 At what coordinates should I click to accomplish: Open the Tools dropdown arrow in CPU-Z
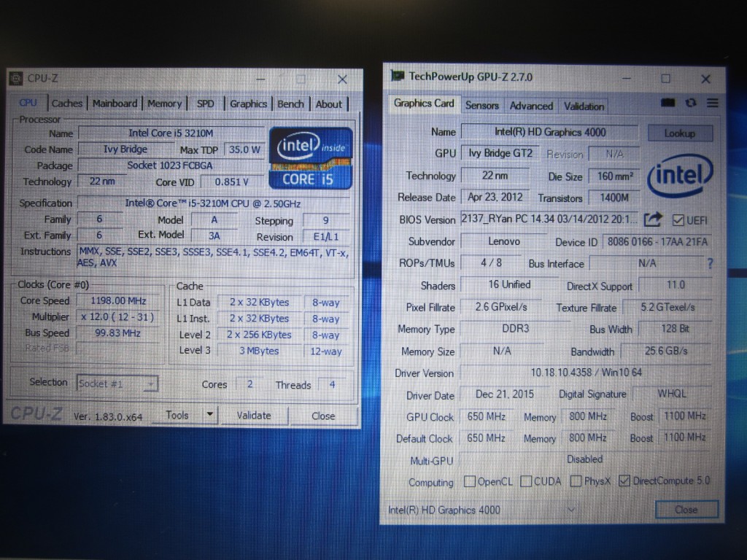[x=209, y=415]
